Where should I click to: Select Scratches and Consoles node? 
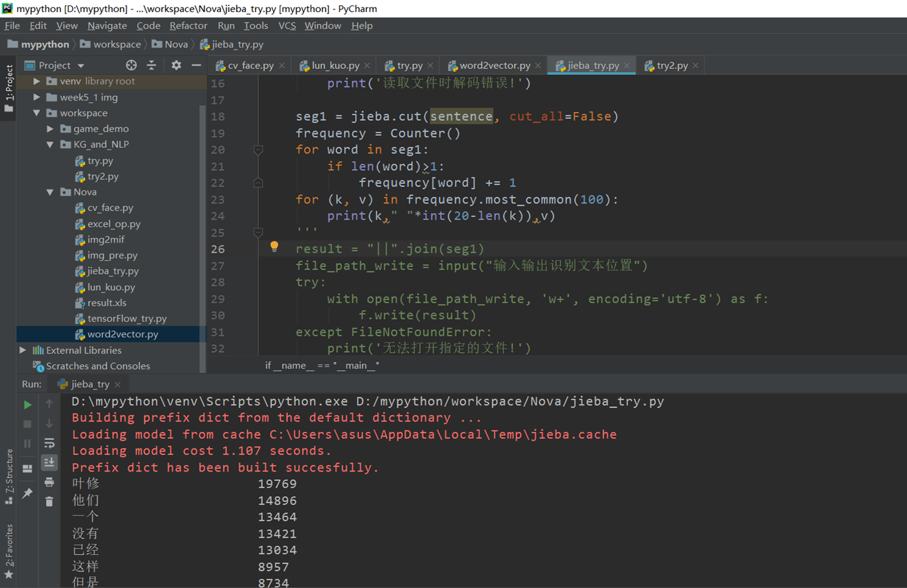(91, 366)
